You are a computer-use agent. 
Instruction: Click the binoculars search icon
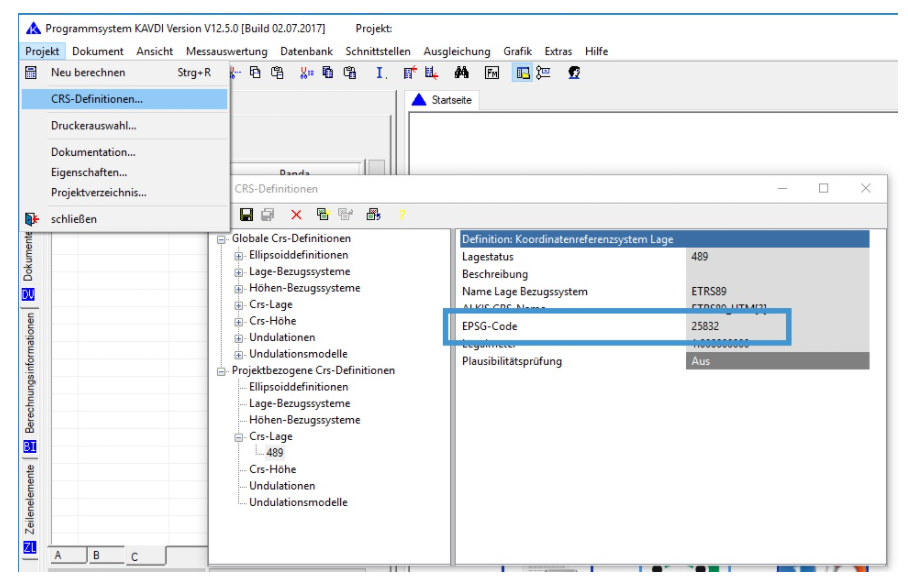(x=462, y=73)
